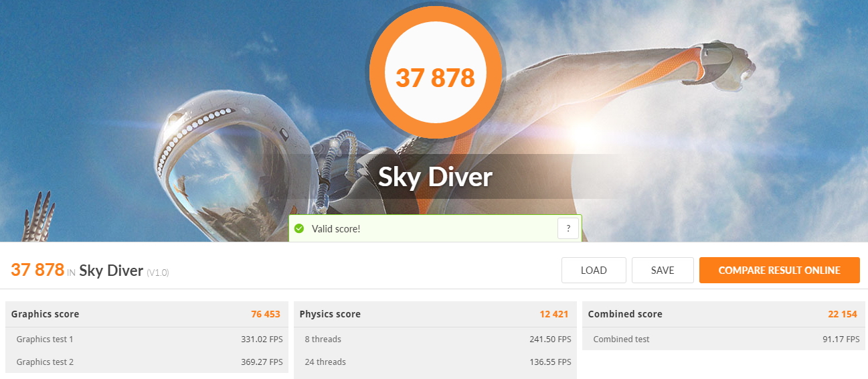Click the Sky Diver name in result header
This screenshot has width=868, height=379.
111,271
